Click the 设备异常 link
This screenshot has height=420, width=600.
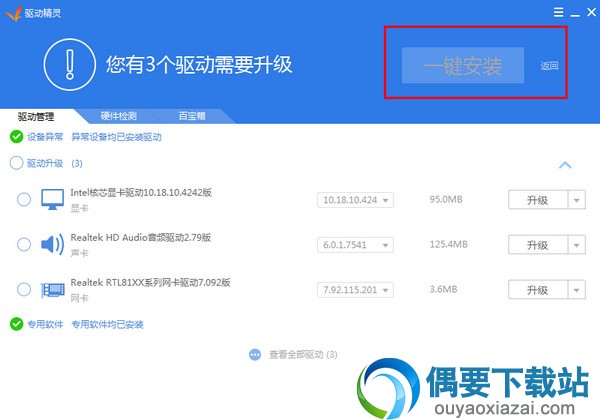click(45, 137)
